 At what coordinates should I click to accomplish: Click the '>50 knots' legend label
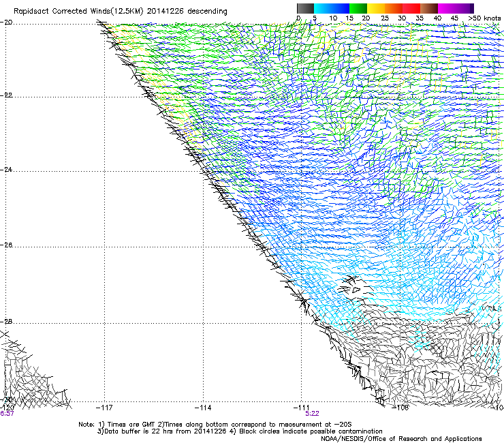[484, 18]
